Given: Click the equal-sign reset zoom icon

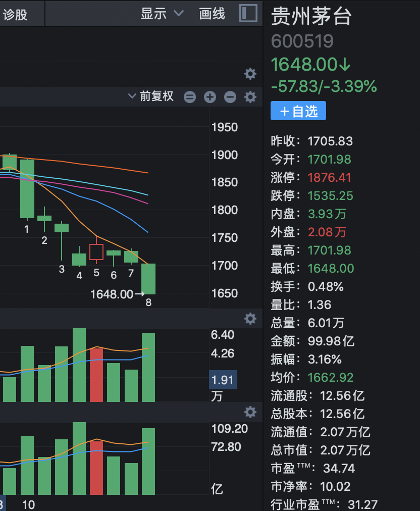Looking at the screenshot, I should pos(190,97).
